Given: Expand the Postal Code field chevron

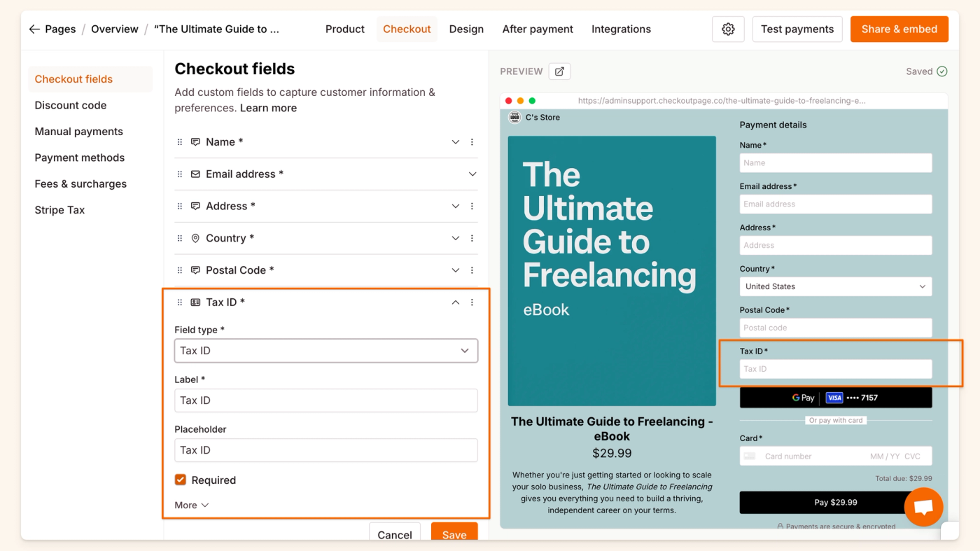Looking at the screenshot, I should (456, 270).
